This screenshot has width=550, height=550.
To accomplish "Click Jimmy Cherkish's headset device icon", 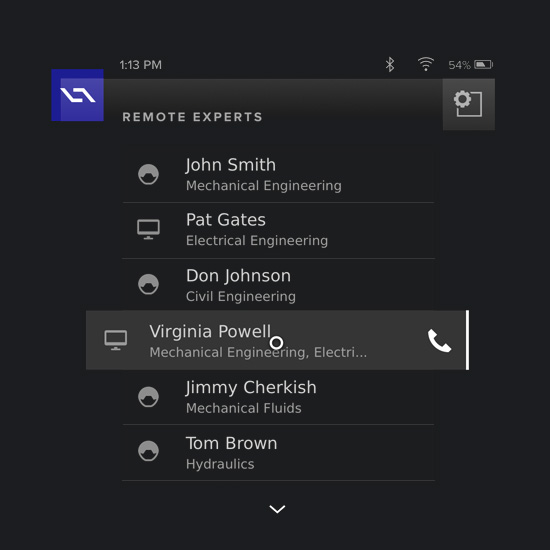I will click(148, 397).
